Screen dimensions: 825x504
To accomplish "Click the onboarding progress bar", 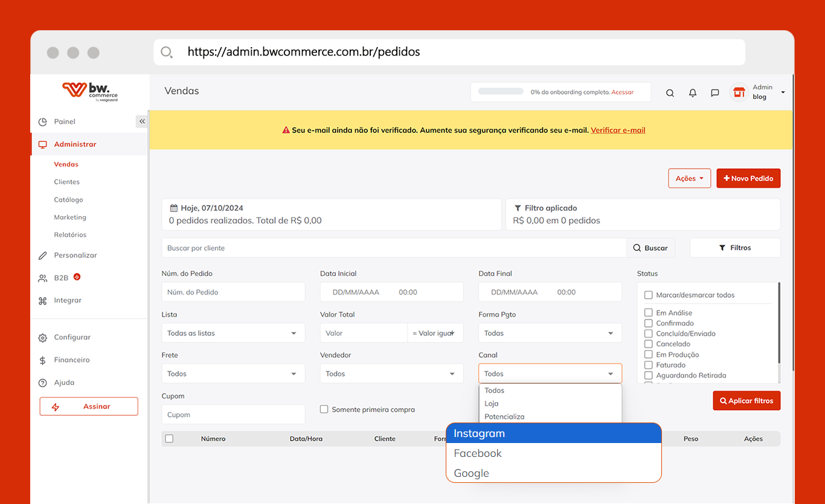I will [501, 92].
